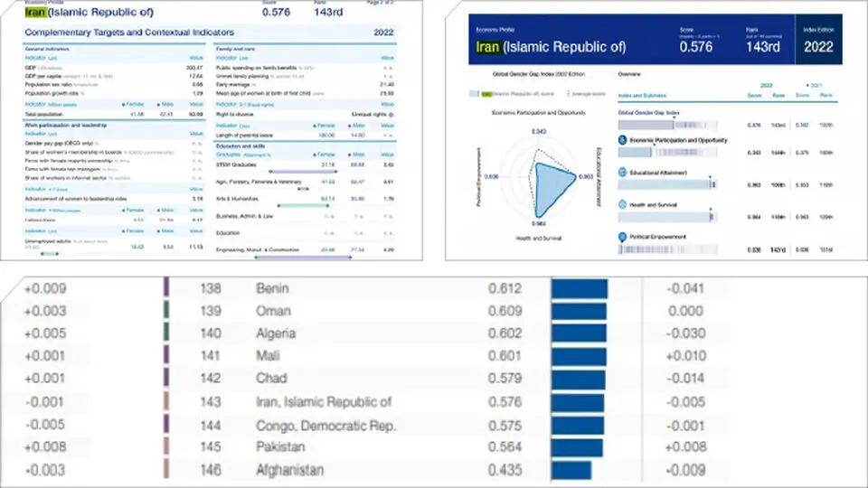Click the Educational Attainment subindex icon
The height and width of the screenshot is (488, 868).
coord(622,173)
